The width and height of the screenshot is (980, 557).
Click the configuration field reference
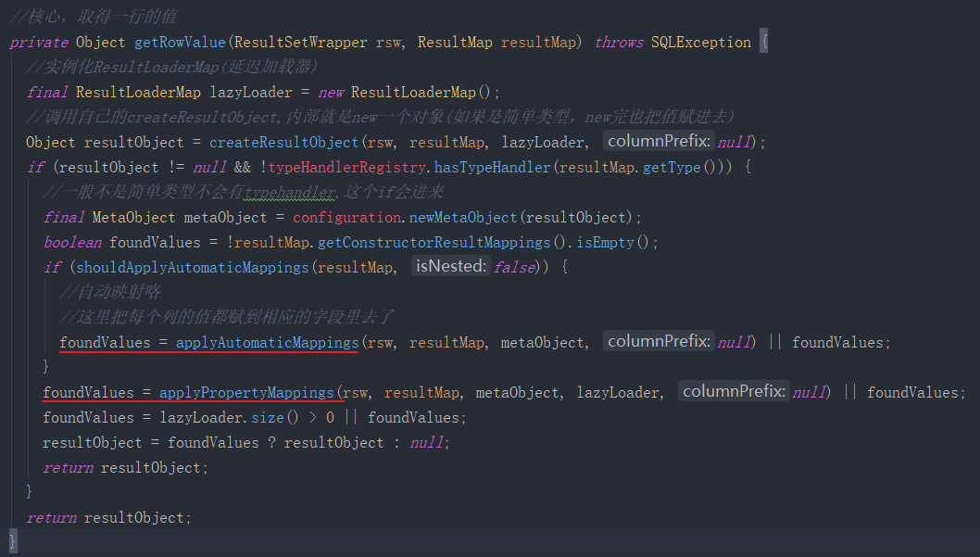coord(346,218)
